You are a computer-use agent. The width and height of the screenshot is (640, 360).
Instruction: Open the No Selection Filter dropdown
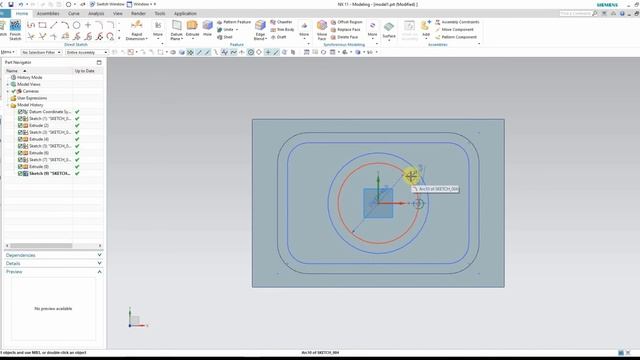41,52
